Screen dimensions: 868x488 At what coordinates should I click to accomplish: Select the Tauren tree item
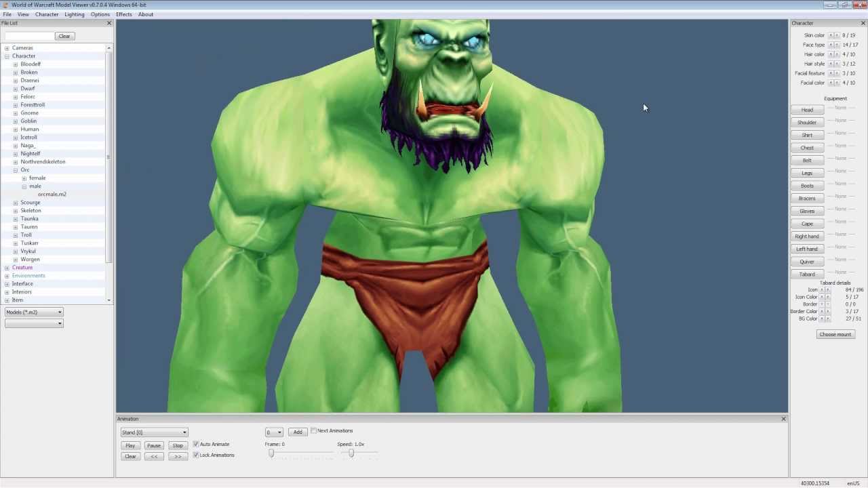point(29,227)
